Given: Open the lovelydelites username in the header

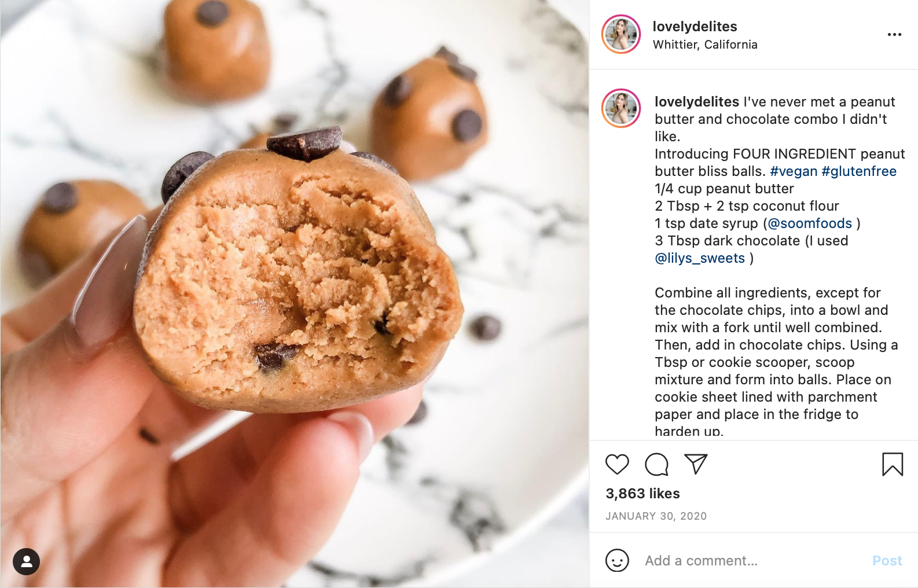Looking at the screenshot, I should [x=695, y=27].
